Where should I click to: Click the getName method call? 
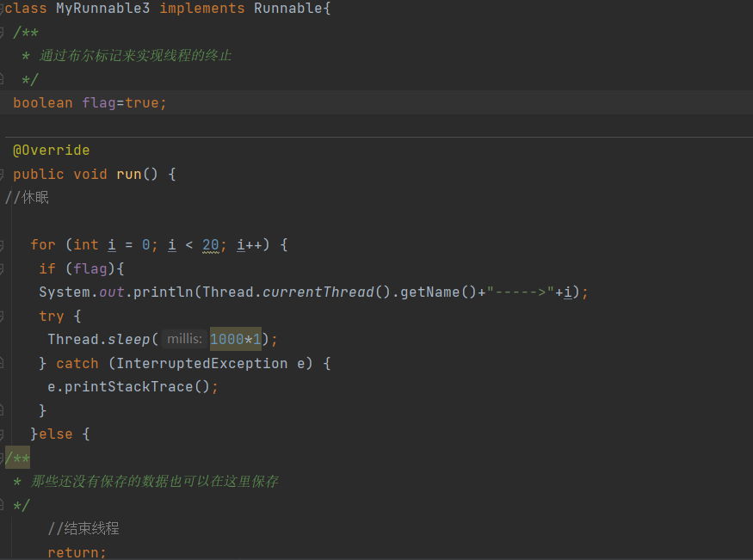[429, 292]
